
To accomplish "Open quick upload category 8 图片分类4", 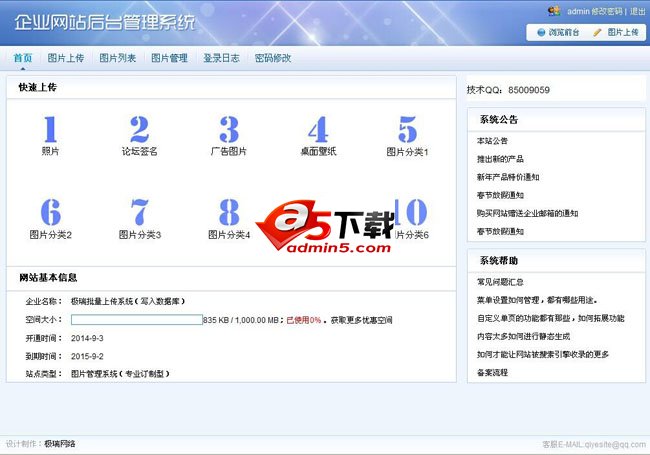I will point(229,218).
